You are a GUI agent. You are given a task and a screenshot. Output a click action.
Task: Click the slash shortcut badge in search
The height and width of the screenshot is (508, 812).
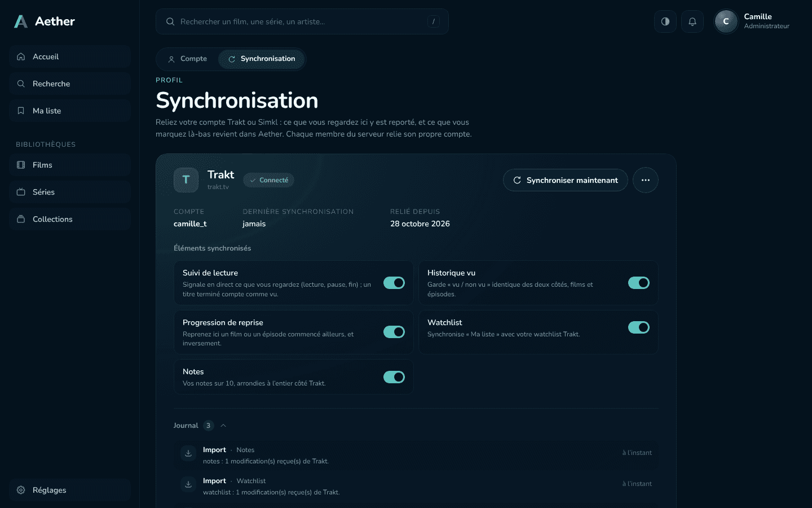pos(434,21)
